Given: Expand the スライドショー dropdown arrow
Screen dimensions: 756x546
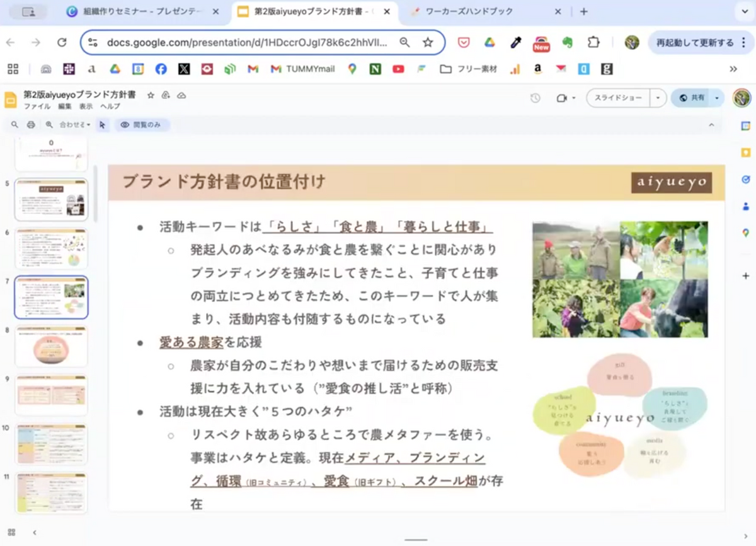Looking at the screenshot, I should 658,98.
